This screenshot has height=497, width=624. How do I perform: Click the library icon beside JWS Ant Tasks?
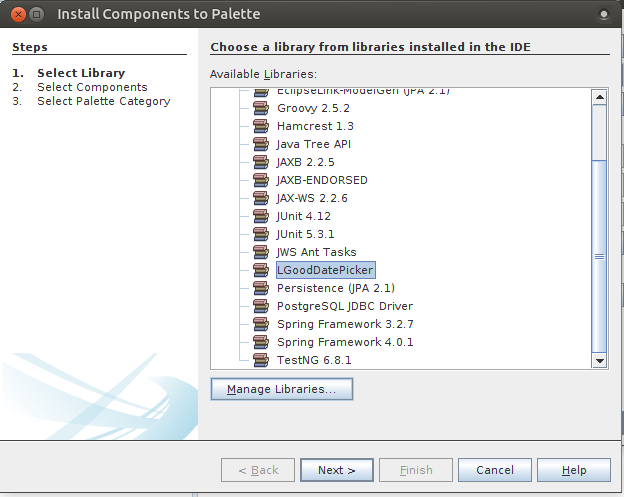tap(261, 252)
